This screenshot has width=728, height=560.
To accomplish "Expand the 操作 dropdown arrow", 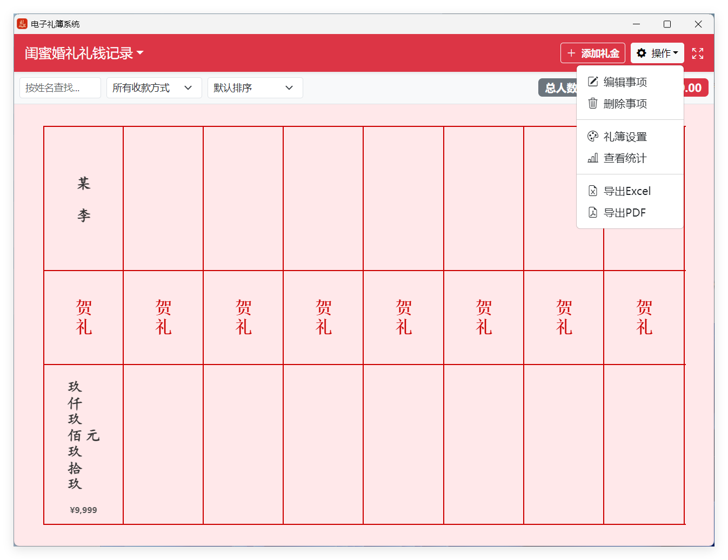I will [674, 52].
